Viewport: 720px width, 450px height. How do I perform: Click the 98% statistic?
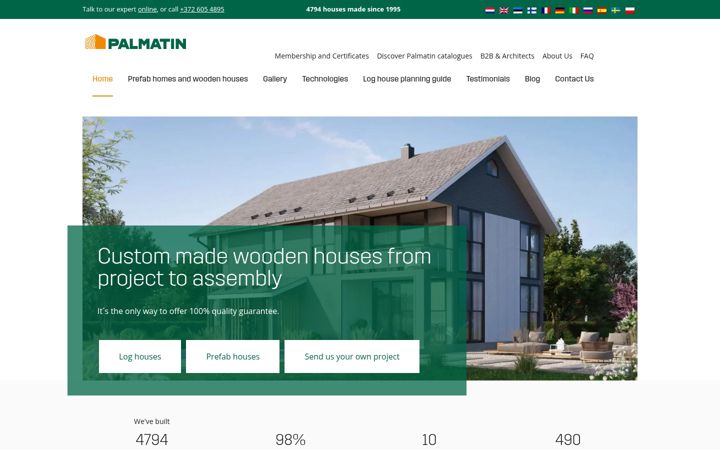290,439
